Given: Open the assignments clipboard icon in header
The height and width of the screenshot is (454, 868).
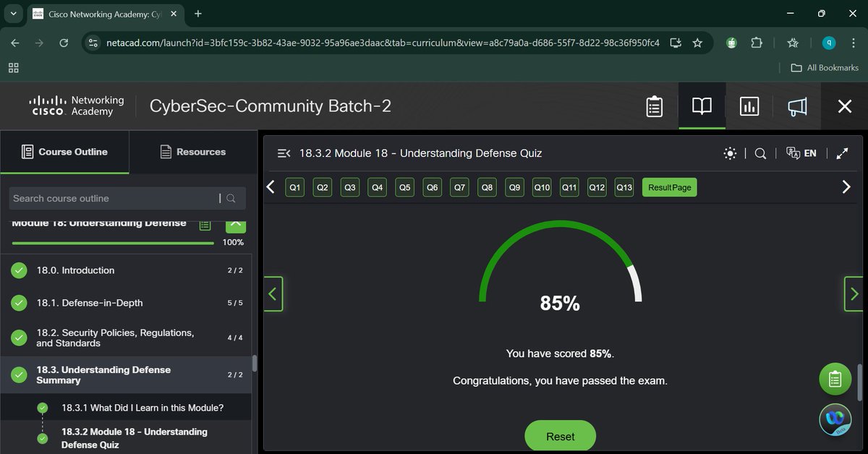Looking at the screenshot, I should [x=654, y=106].
